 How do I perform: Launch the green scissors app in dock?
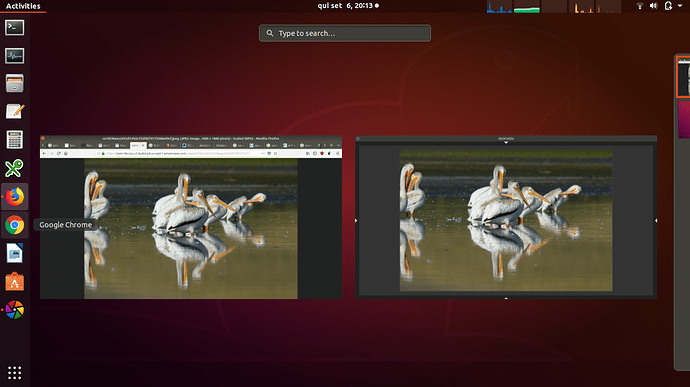[x=15, y=168]
